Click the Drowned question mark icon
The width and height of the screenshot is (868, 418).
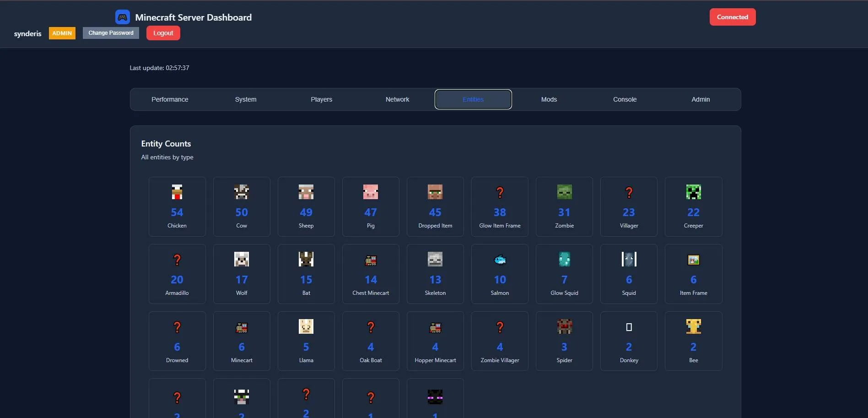click(177, 327)
